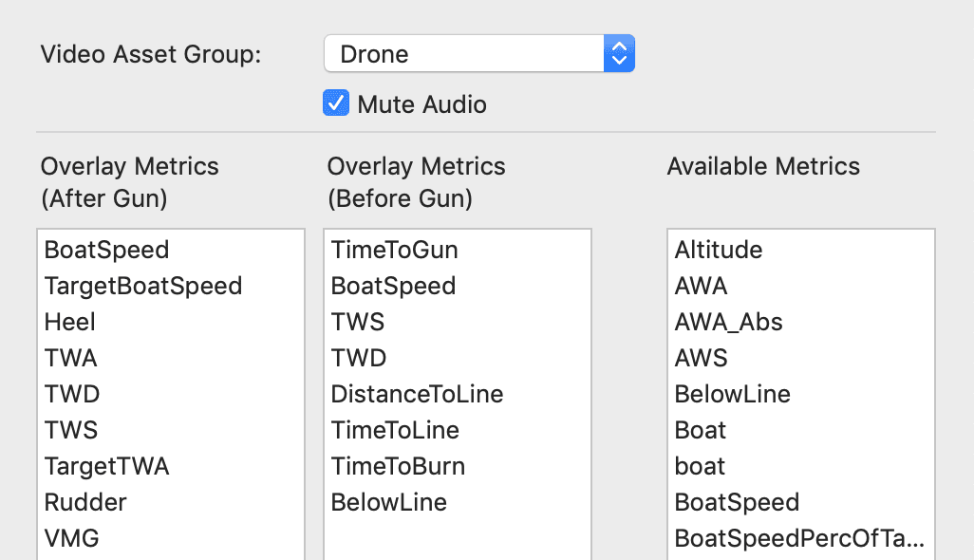This screenshot has width=974, height=560.
Task: Select capitalized Boat in Available Metrics
Action: [801, 430]
